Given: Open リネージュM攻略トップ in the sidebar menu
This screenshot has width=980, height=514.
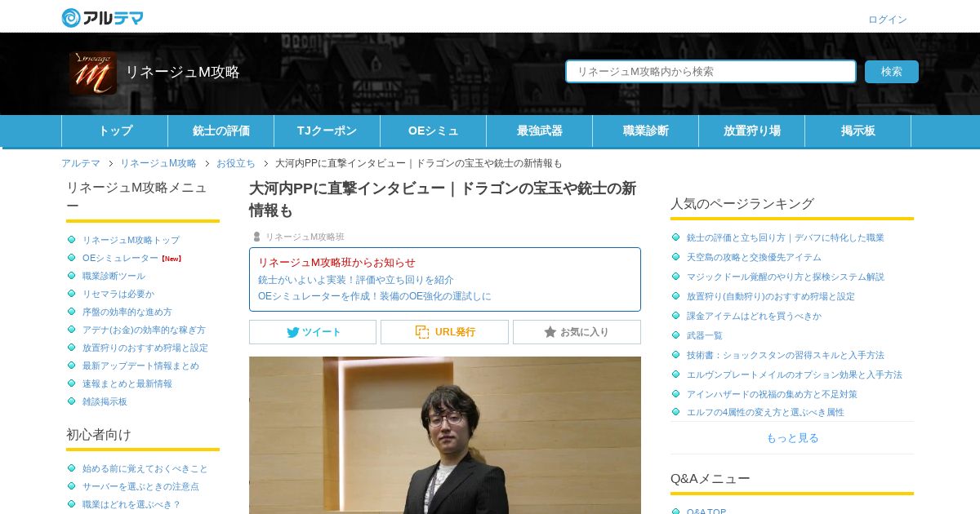Looking at the screenshot, I should 131,240.
